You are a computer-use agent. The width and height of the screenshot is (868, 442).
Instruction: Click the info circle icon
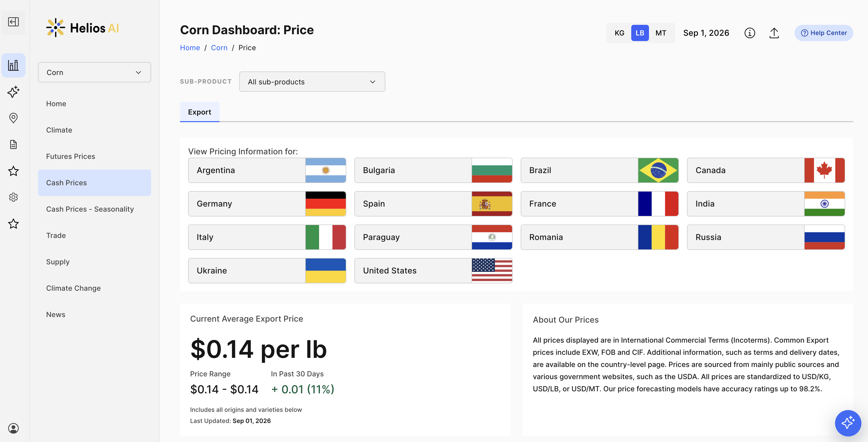(x=749, y=33)
